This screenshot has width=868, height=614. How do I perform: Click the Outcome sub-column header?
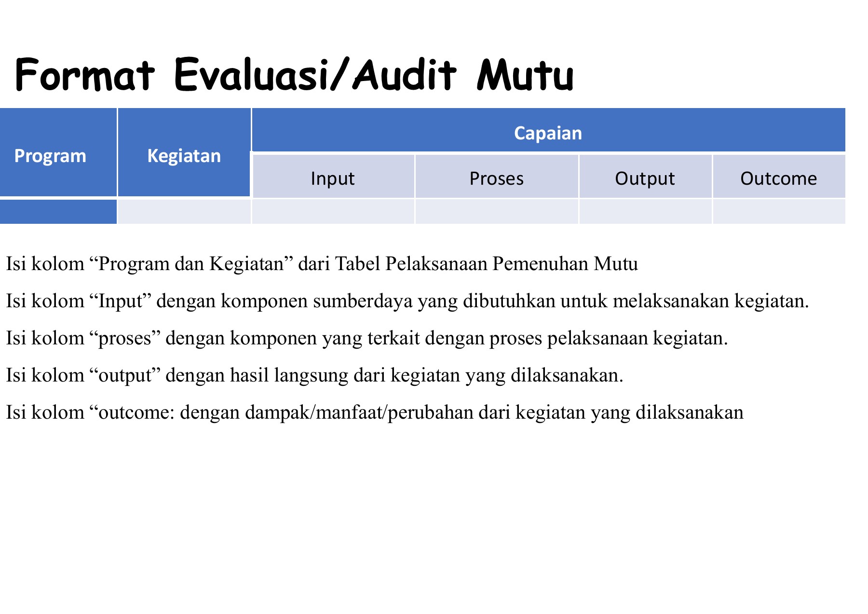click(x=778, y=178)
